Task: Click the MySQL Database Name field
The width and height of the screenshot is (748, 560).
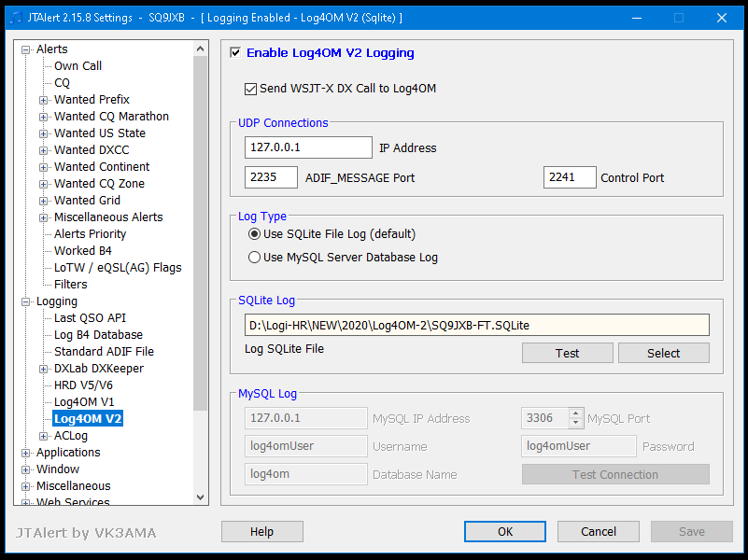Action: 305,474
